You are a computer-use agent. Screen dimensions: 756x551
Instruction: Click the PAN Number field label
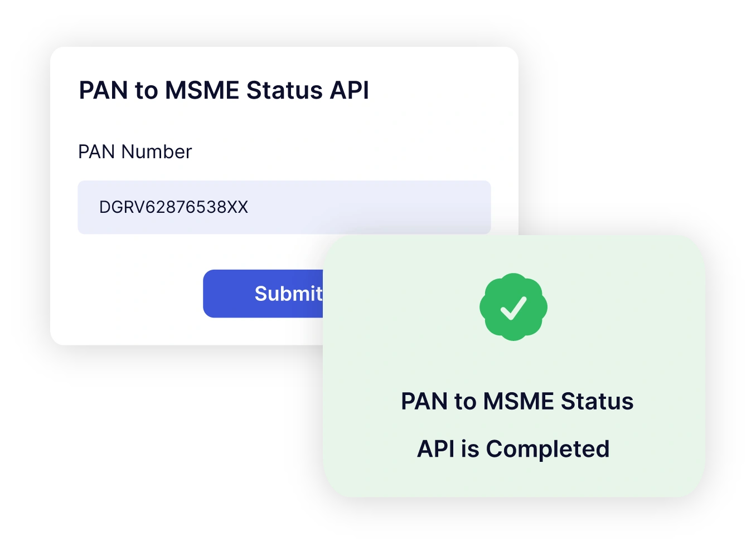[135, 152]
